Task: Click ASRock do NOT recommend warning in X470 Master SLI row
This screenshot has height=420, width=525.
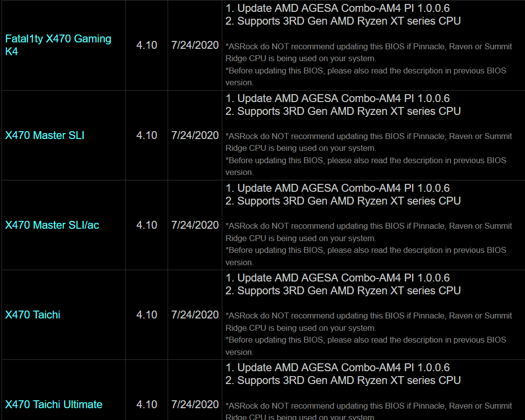Action: (x=369, y=142)
